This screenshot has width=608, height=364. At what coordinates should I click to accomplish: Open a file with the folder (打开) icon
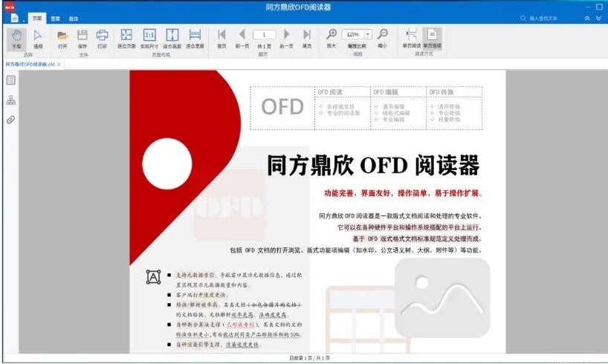click(x=62, y=39)
